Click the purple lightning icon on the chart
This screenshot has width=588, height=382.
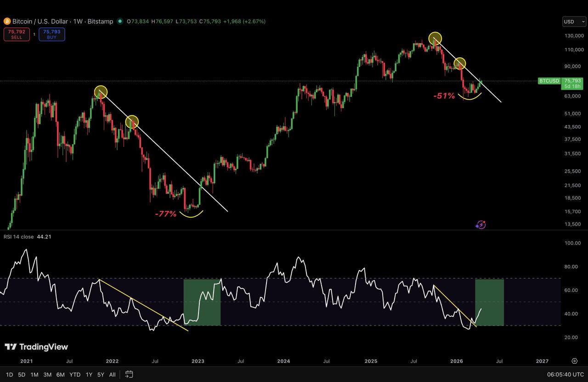click(x=481, y=225)
